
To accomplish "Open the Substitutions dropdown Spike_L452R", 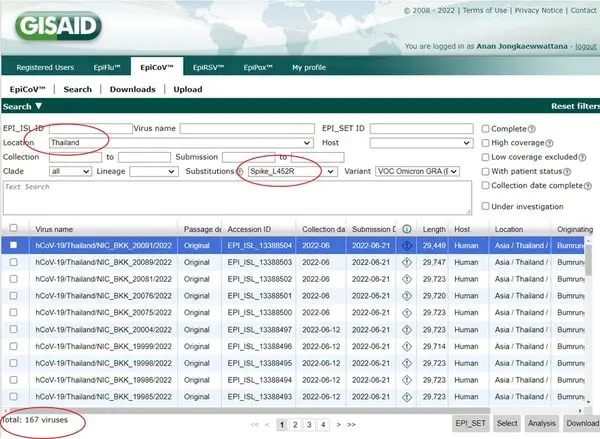I will (x=292, y=171).
